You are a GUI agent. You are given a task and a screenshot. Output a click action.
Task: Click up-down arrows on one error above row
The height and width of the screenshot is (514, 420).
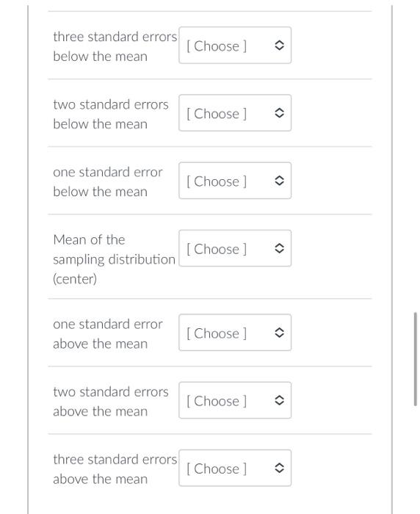coord(279,333)
